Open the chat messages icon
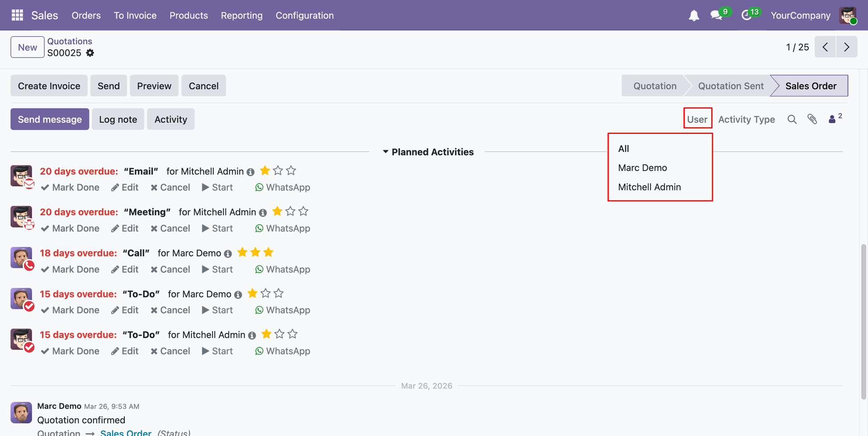The height and width of the screenshot is (436, 868). tap(716, 15)
